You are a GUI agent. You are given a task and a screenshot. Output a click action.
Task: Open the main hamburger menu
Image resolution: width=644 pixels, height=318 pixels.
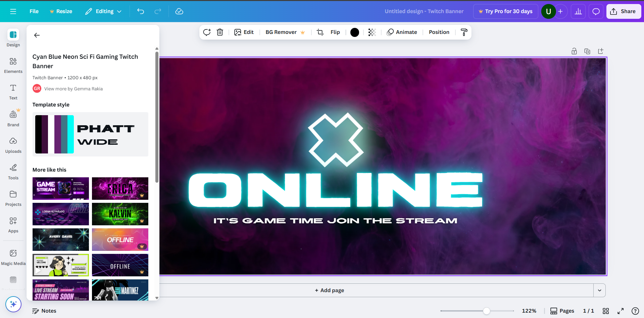tap(13, 11)
